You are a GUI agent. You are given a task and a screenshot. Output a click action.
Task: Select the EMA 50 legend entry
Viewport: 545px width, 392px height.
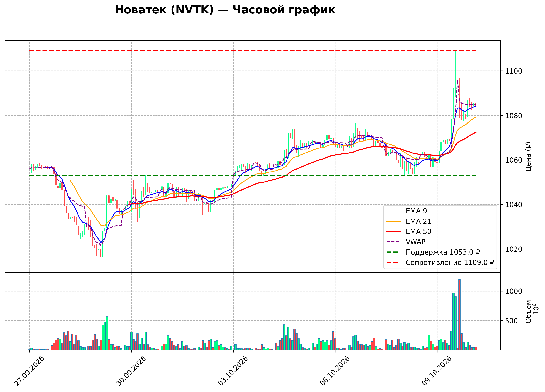(x=409, y=231)
